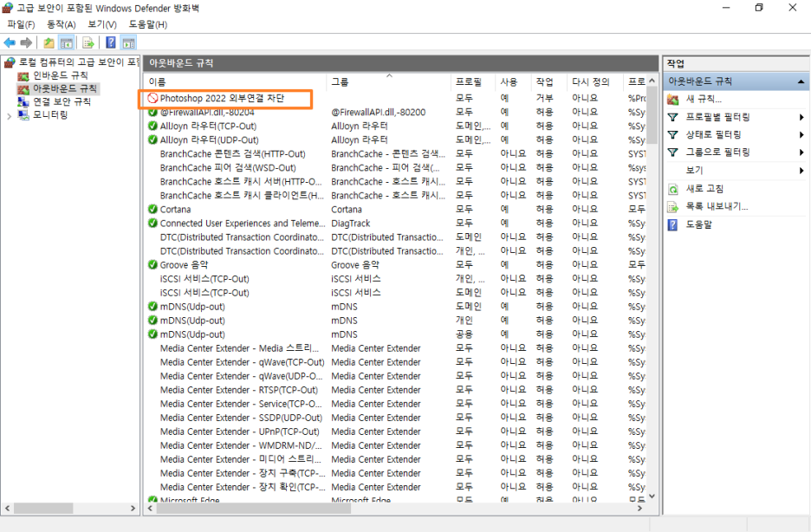Select 연결 보안 규칙 in the tree
This screenshot has height=532, width=811.
coord(62,102)
